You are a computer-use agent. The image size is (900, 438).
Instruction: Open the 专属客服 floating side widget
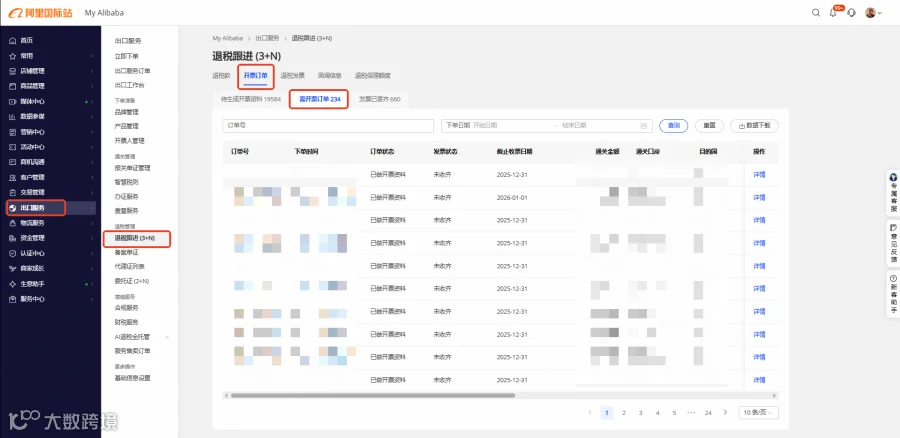point(893,193)
